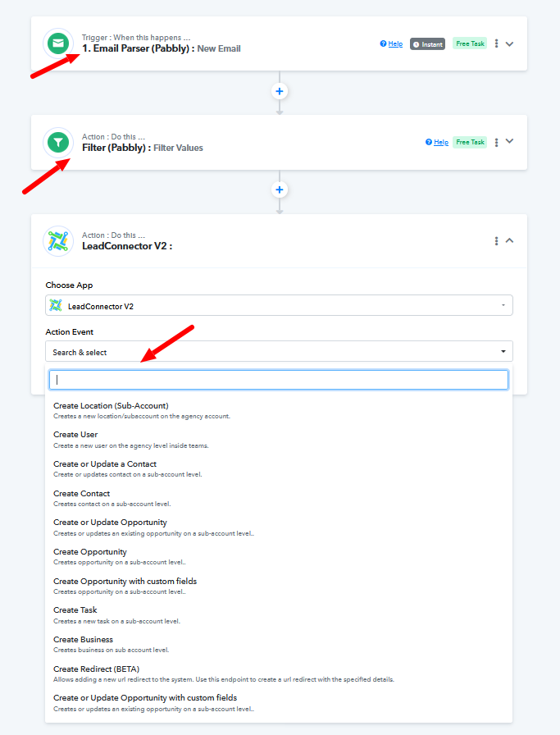Image resolution: width=560 pixels, height=735 pixels.
Task: Open three-dot menu of Filter step
Action: tap(496, 142)
